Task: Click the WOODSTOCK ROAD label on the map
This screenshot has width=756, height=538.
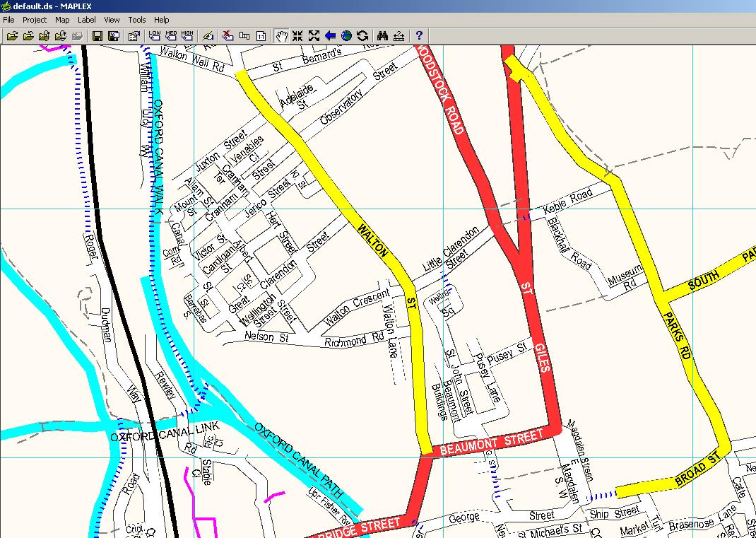Action: [441, 90]
